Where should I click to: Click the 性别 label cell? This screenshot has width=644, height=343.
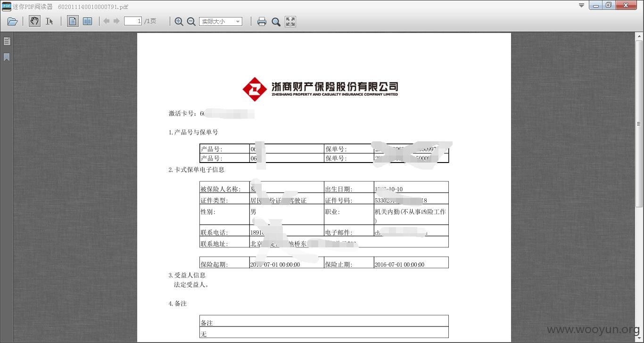[x=224, y=214]
